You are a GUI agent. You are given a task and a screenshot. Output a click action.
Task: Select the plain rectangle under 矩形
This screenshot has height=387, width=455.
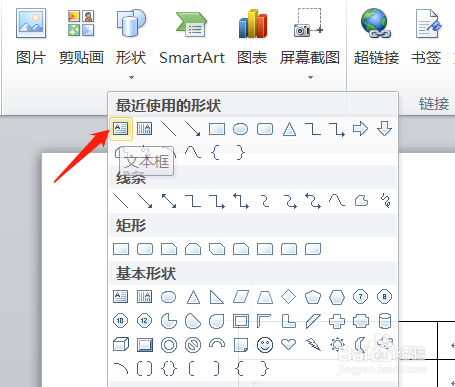[121, 249]
